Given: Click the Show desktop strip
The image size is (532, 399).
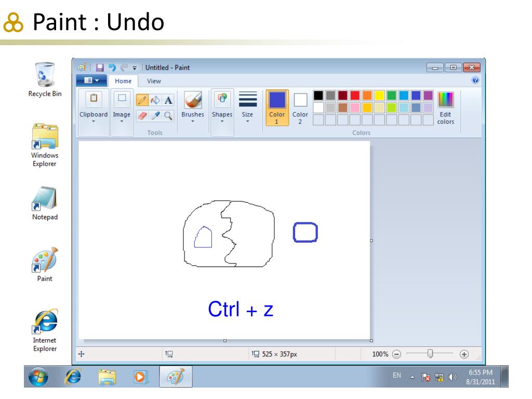Looking at the screenshot, I should point(505,377).
